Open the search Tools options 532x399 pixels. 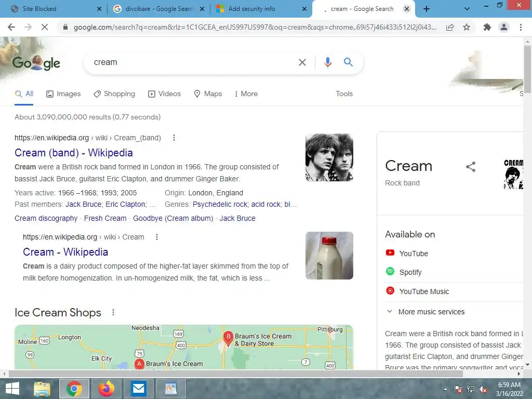pyautogui.click(x=344, y=94)
